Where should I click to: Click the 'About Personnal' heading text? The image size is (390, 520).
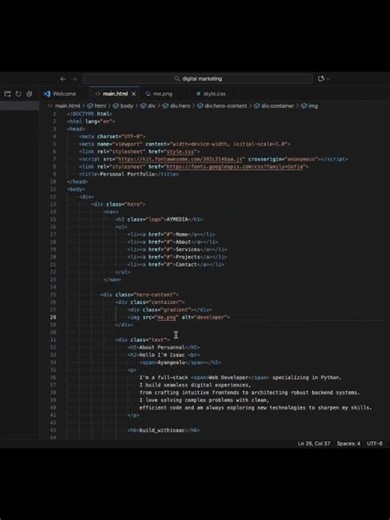coord(162,348)
